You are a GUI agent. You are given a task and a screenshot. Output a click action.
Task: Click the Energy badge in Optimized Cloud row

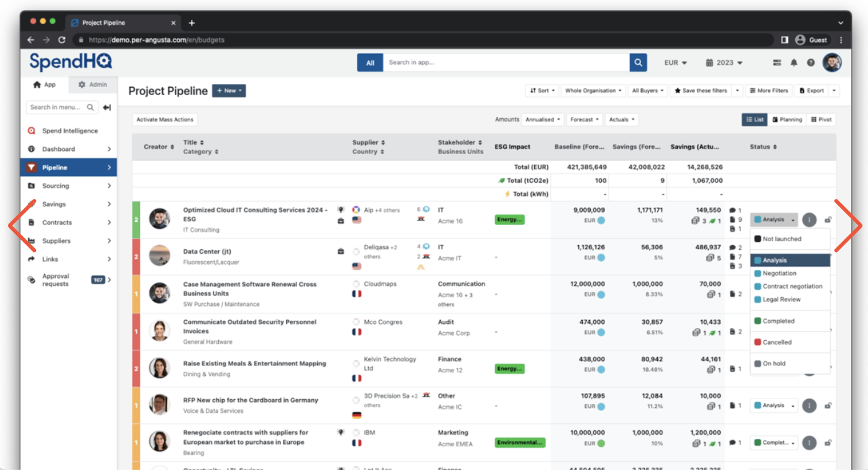point(510,219)
